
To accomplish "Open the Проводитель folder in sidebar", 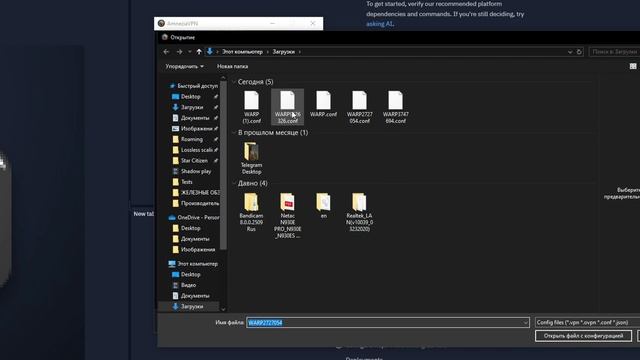I will 200,203.
